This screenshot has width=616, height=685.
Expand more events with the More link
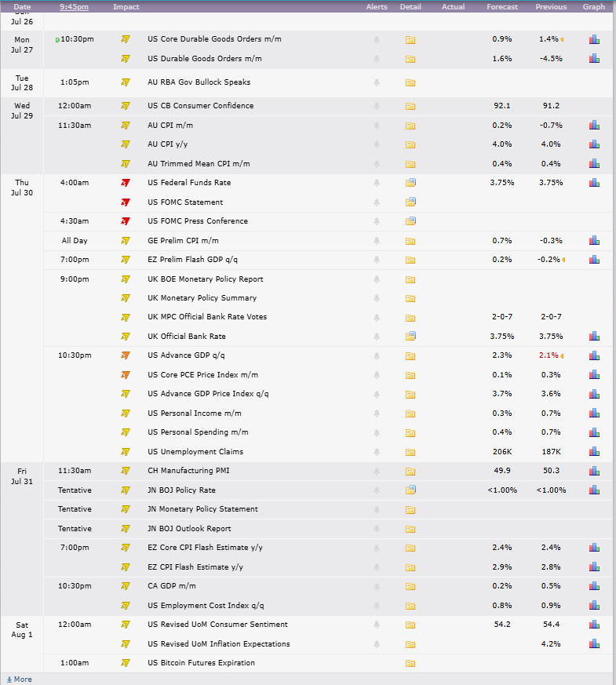tap(19, 680)
